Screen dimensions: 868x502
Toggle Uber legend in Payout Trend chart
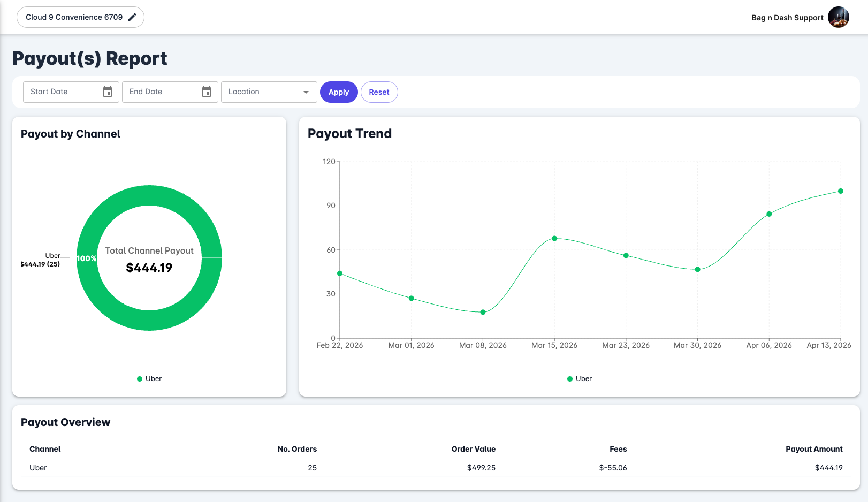[580, 378]
